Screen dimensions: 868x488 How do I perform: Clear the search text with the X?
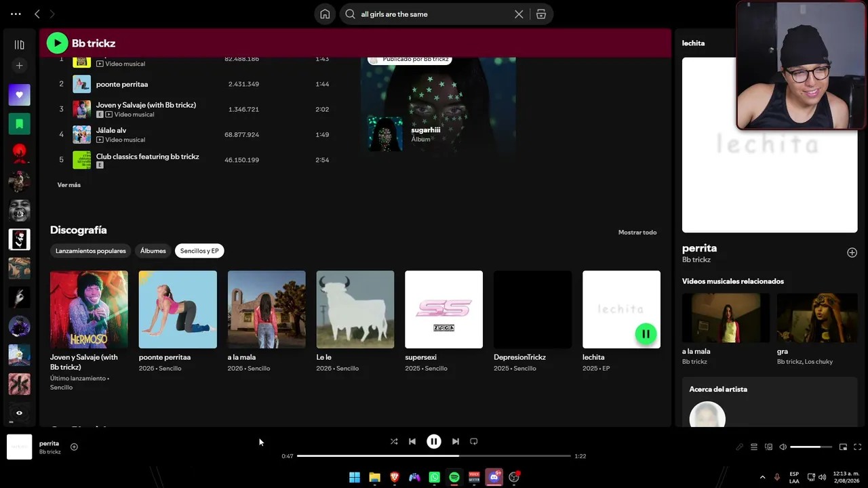point(519,14)
